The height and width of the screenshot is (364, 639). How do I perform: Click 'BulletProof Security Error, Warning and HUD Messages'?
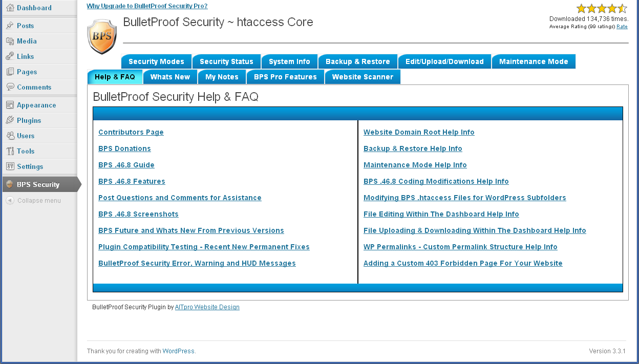click(x=197, y=263)
